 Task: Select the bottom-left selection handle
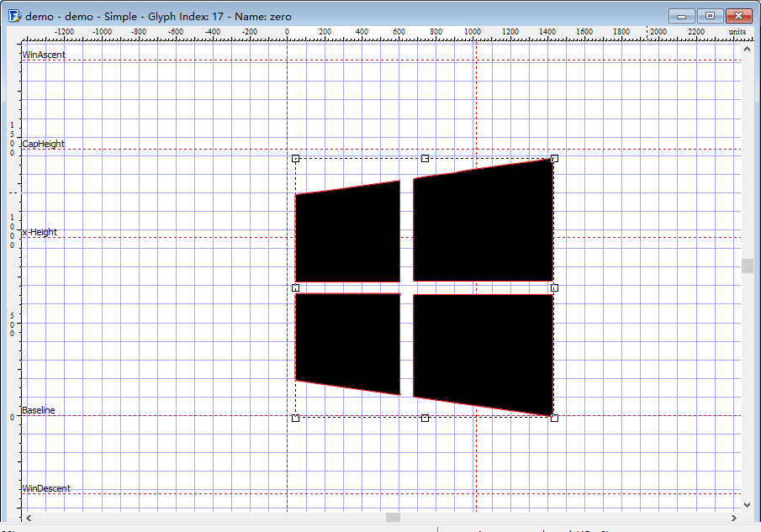(295, 418)
